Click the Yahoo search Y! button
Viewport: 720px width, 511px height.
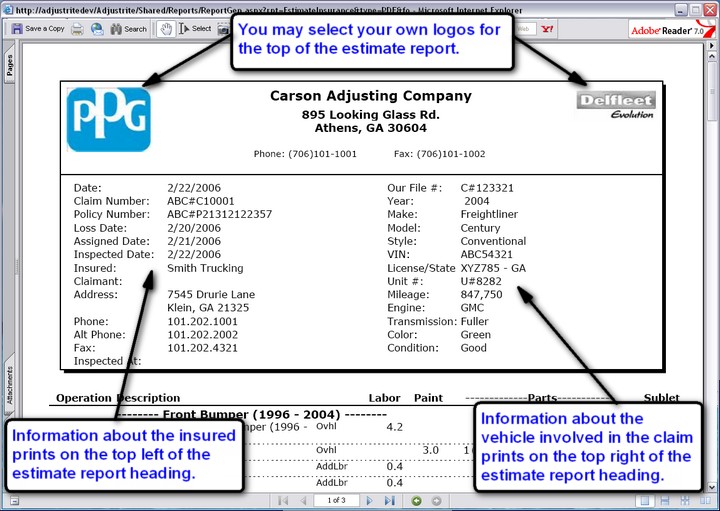(547, 29)
